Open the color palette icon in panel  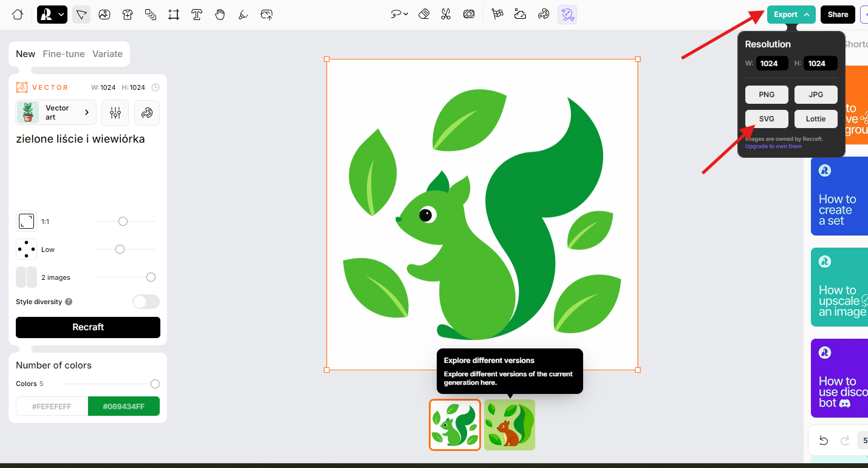pyautogui.click(x=147, y=113)
